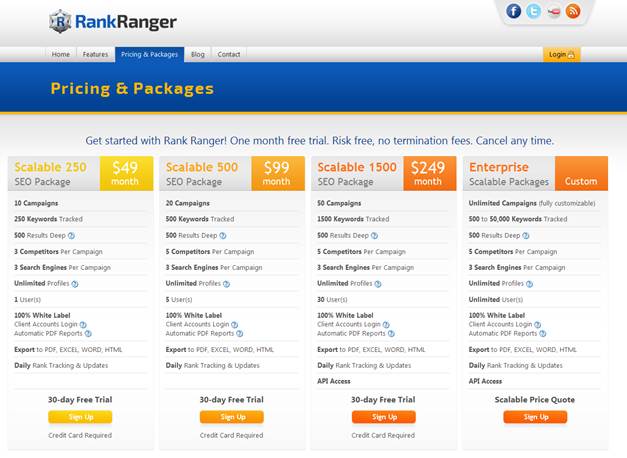Click '500 Keywords Tracked' text
Viewport: 627px width, 458px height.
point(200,219)
